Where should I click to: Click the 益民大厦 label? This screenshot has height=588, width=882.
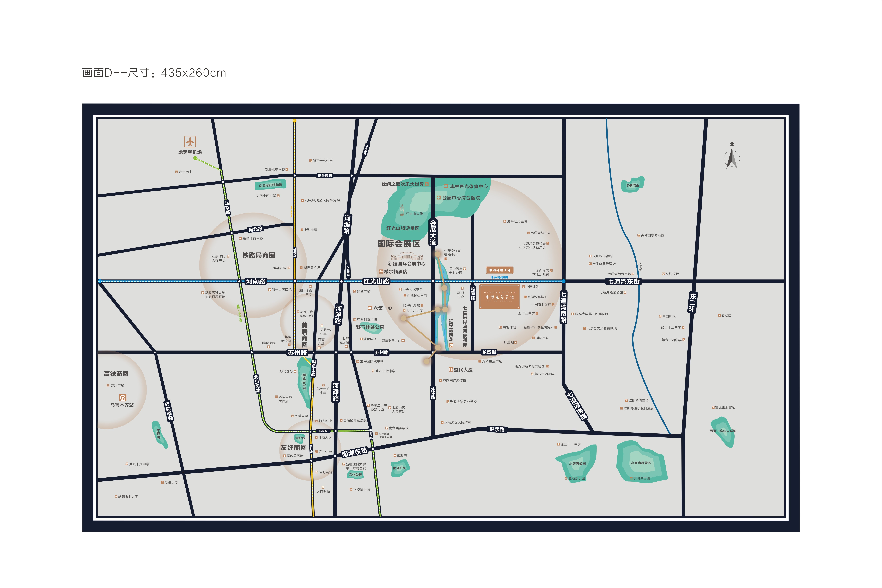pyautogui.click(x=463, y=370)
